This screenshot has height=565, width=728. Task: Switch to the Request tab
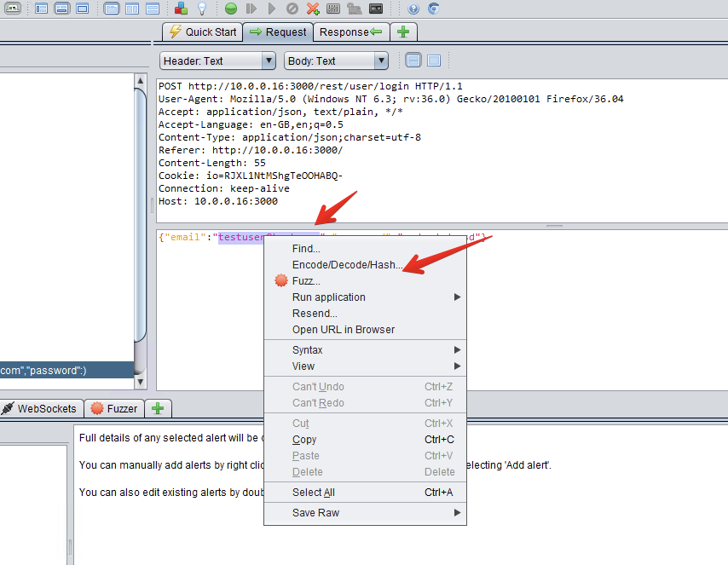point(278,32)
